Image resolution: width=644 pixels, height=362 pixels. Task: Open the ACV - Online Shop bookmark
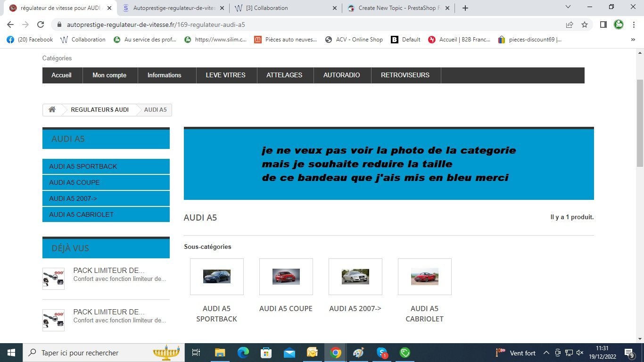click(354, 40)
